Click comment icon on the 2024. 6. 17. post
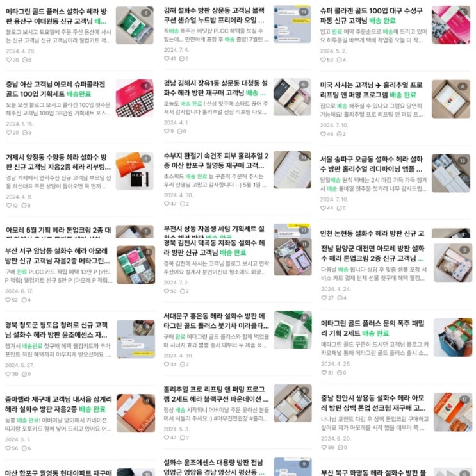Image resolution: width=476 pixels, height=476 pixels. point(24,300)
